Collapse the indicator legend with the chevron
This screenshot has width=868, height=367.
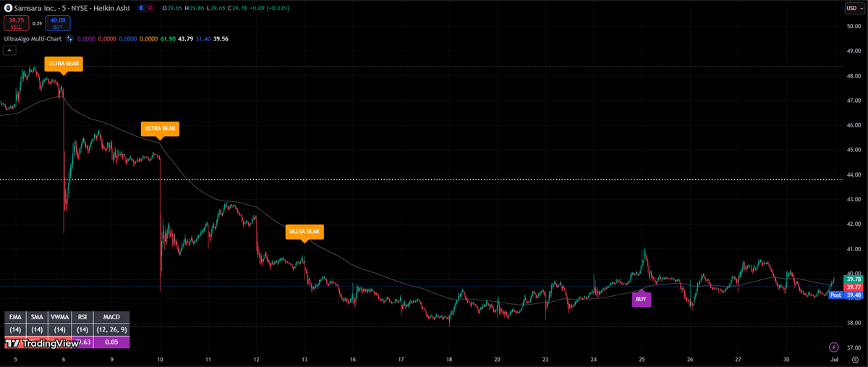[10, 51]
